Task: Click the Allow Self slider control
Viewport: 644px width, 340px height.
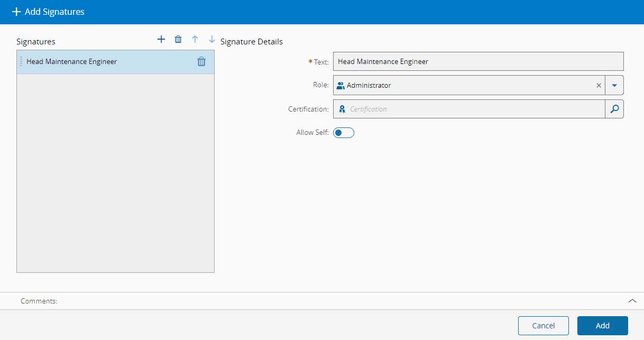Action: (x=344, y=133)
